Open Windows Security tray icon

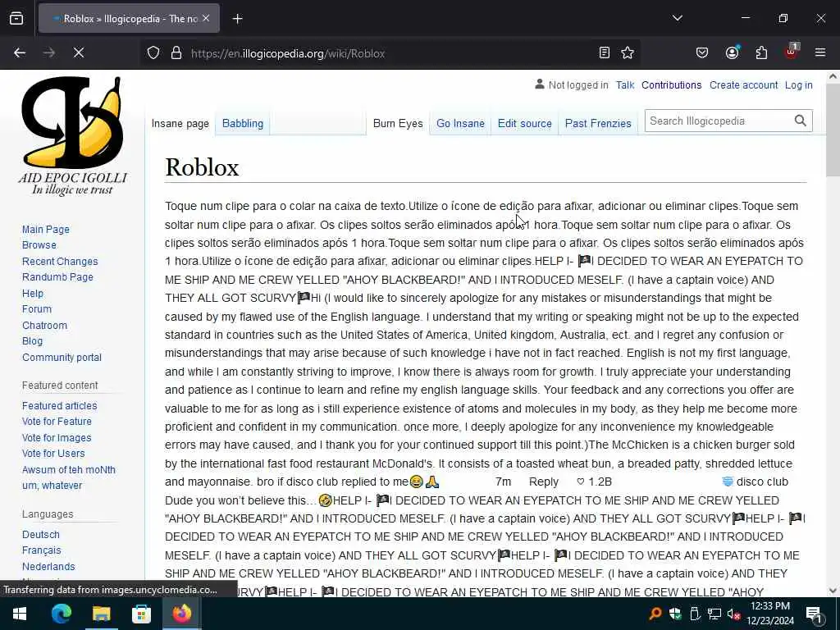(x=675, y=614)
